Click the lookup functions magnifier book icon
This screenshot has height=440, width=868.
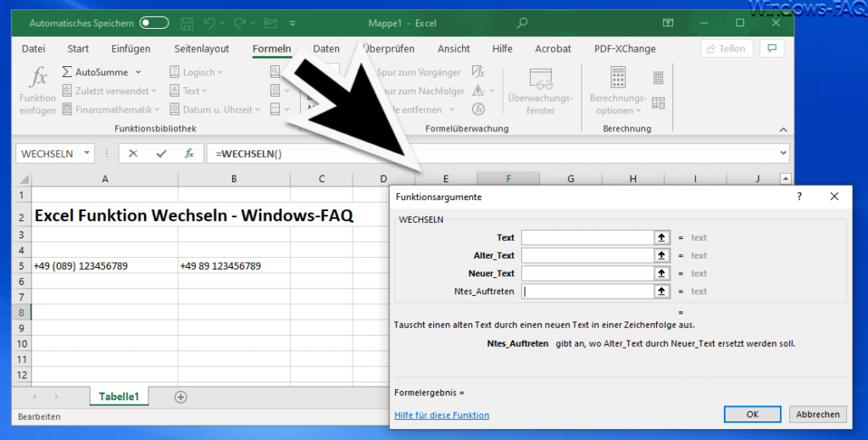pyautogui.click(x=275, y=71)
